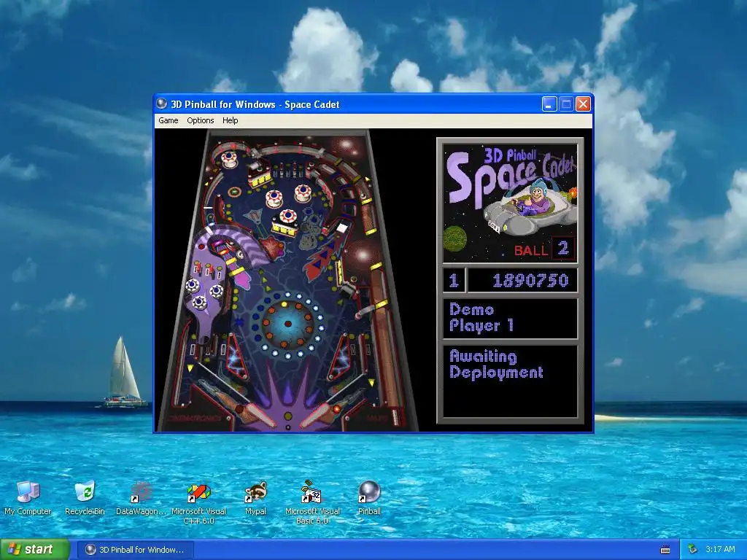Screen dimensions: 747x560
Task: Click the keyboard icon in the taskbar
Action: (665, 550)
